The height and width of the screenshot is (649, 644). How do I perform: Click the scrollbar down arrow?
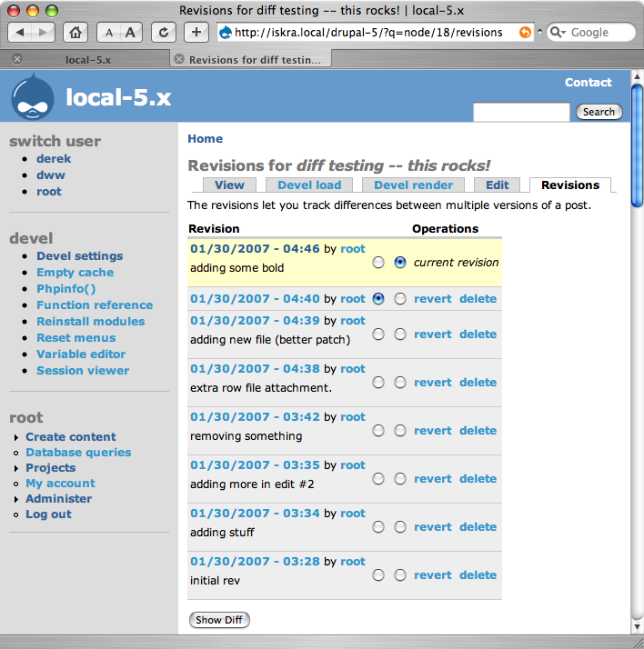coord(637,627)
